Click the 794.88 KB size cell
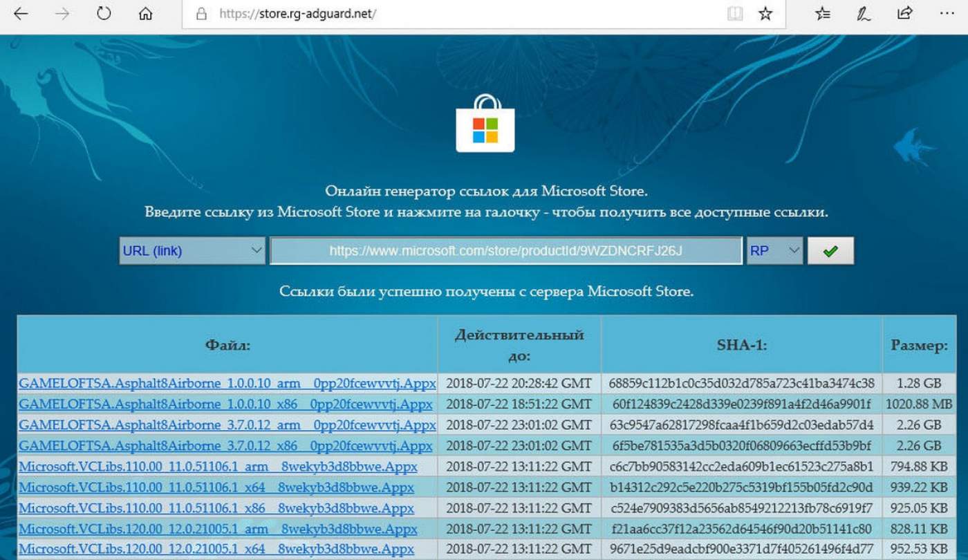 [x=919, y=466]
